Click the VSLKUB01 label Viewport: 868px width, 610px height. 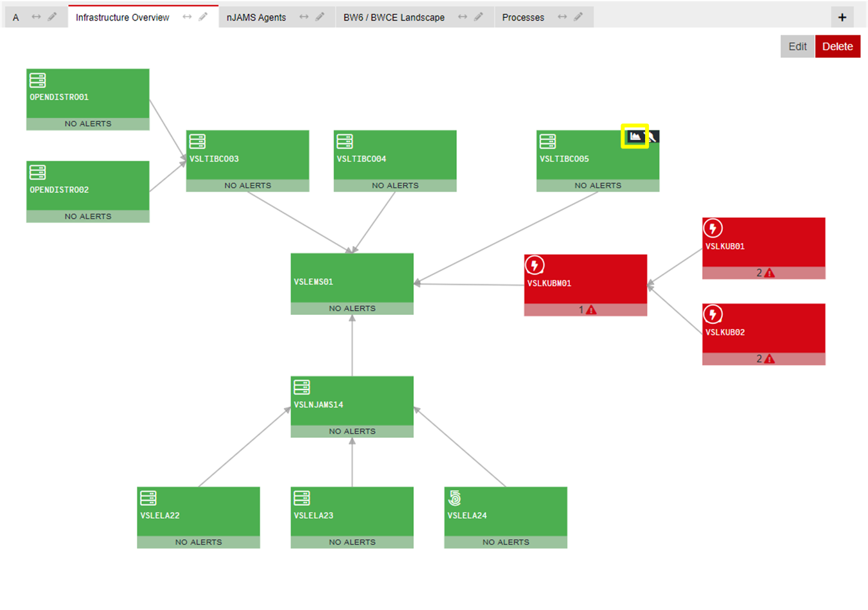pos(725,246)
